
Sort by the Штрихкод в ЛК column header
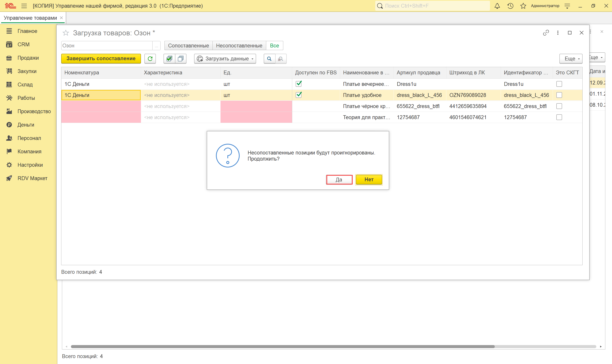pos(473,73)
